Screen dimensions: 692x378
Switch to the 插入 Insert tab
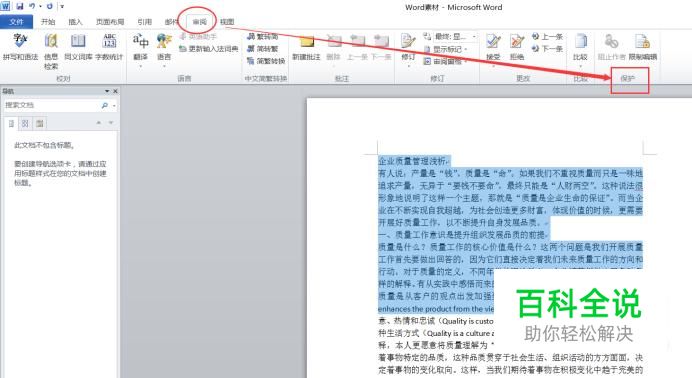pos(75,22)
